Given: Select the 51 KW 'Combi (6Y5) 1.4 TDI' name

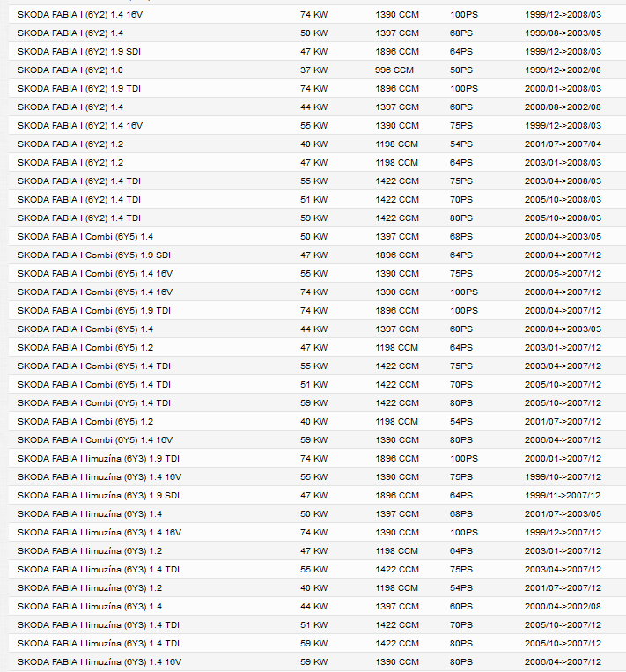Looking at the screenshot, I should tap(94, 384).
